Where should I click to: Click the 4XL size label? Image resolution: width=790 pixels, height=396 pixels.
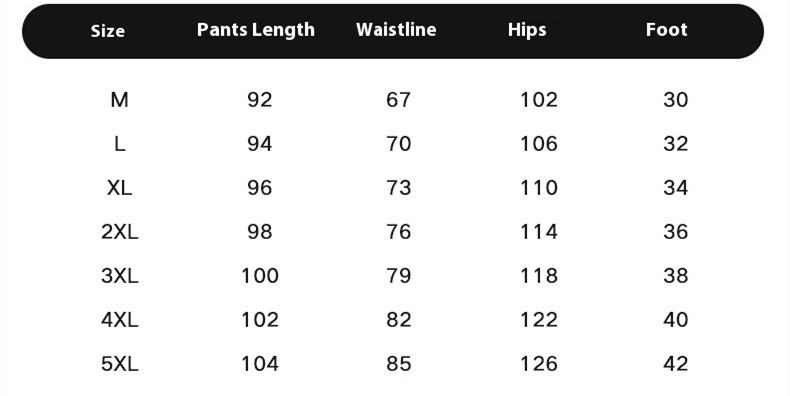pos(119,319)
